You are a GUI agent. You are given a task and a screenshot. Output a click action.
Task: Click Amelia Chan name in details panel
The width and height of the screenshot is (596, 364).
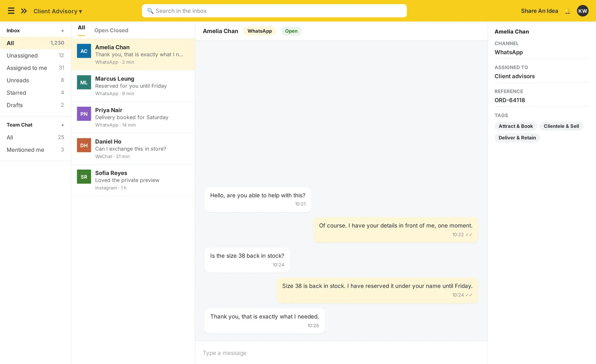tap(511, 32)
